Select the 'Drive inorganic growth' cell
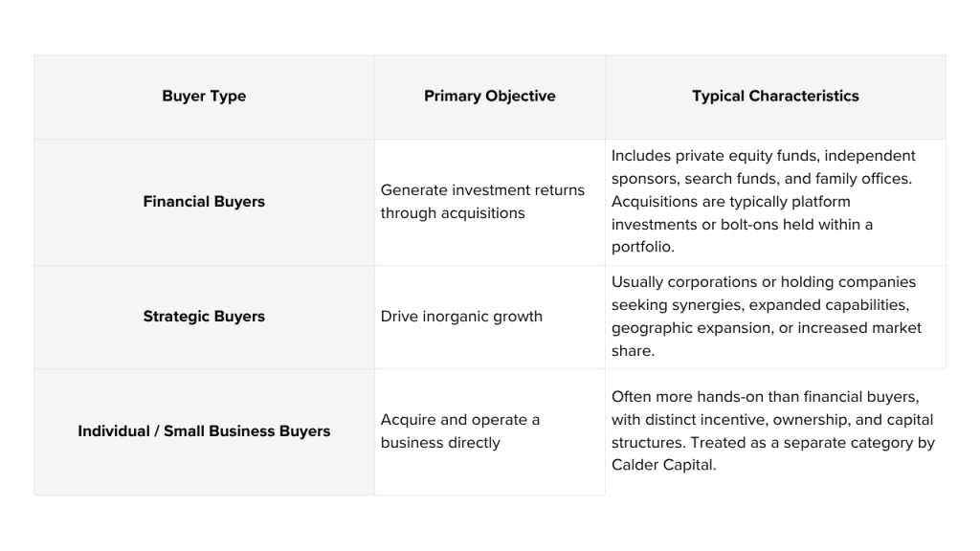 click(x=461, y=317)
